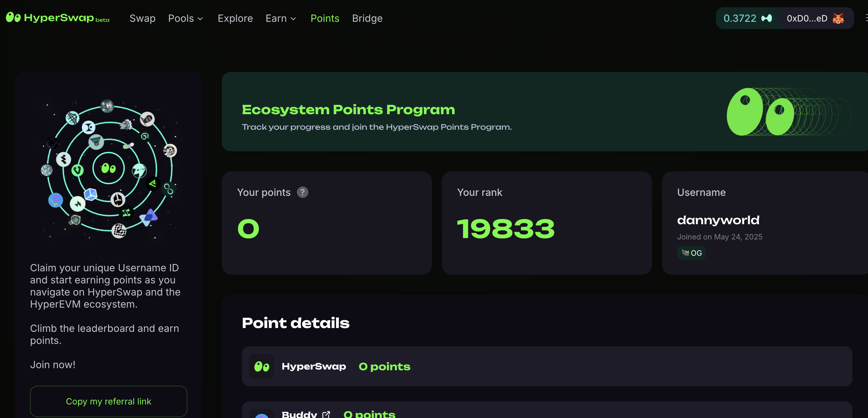The width and height of the screenshot is (868, 418).
Task: Click the Your rank 19833 card
Action: (x=547, y=223)
